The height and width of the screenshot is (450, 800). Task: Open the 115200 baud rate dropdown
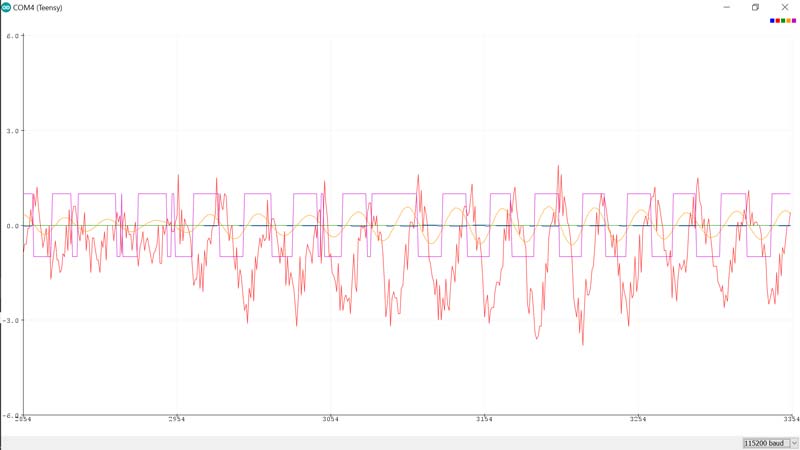pyautogui.click(x=765, y=442)
